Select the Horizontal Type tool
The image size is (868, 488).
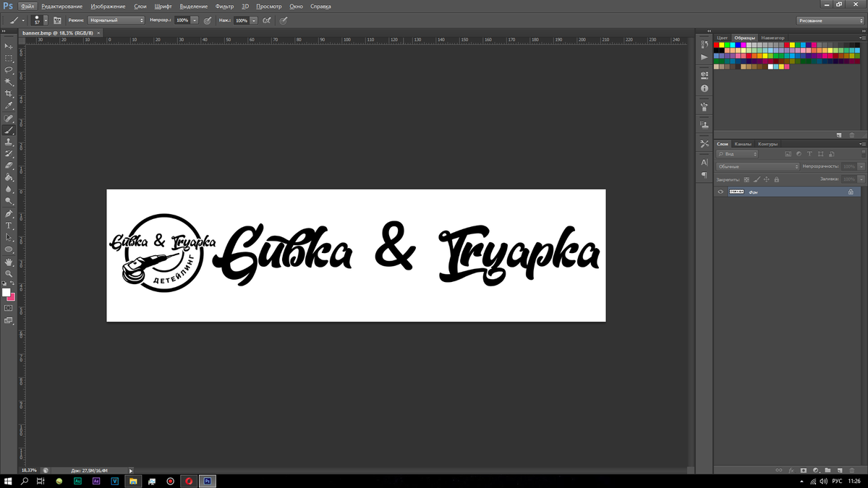pyautogui.click(x=9, y=226)
